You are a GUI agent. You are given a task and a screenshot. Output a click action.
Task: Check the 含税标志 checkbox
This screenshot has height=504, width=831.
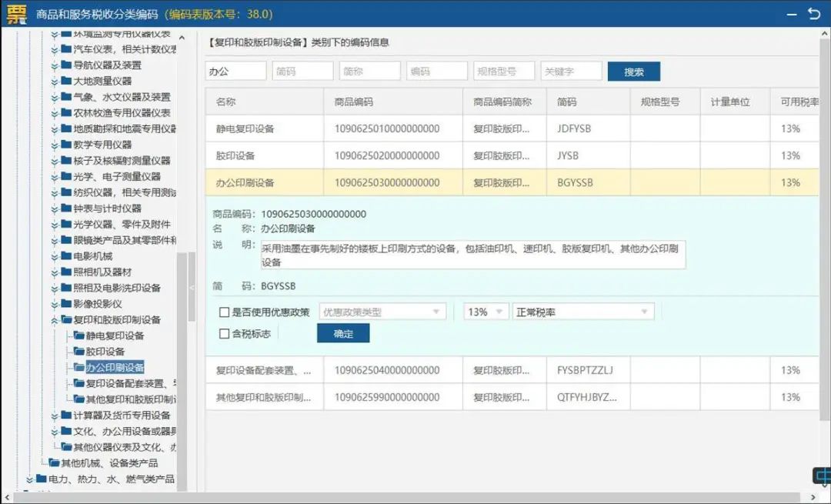(225, 334)
